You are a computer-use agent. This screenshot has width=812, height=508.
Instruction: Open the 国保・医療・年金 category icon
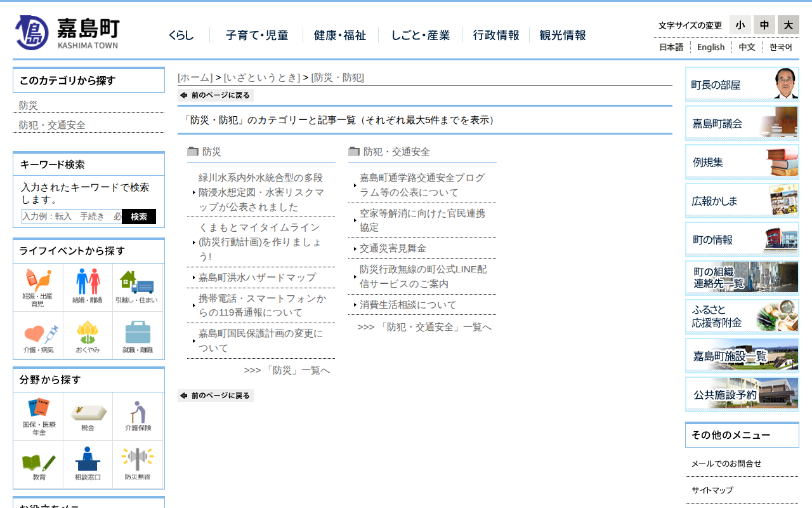38,417
